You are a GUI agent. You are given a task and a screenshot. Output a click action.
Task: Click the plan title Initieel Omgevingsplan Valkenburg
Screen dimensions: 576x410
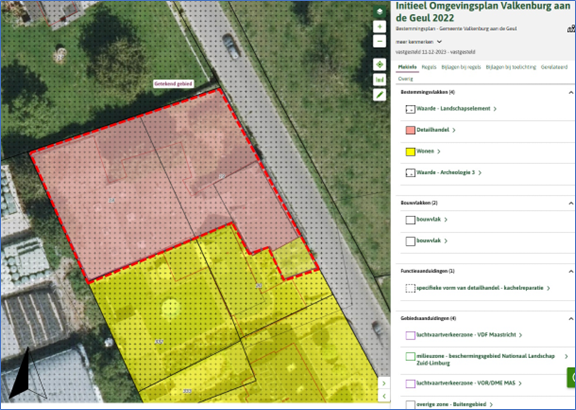click(483, 12)
